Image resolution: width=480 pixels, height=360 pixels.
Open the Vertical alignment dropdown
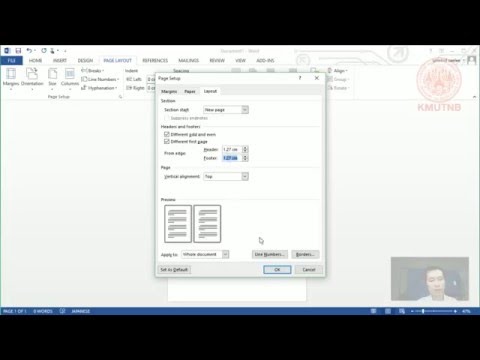226,176
